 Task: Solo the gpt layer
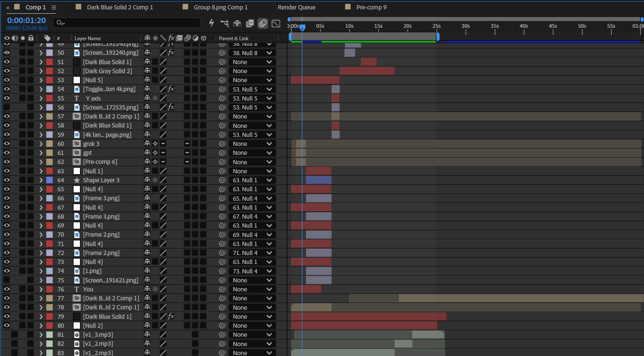[x=23, y=153]
